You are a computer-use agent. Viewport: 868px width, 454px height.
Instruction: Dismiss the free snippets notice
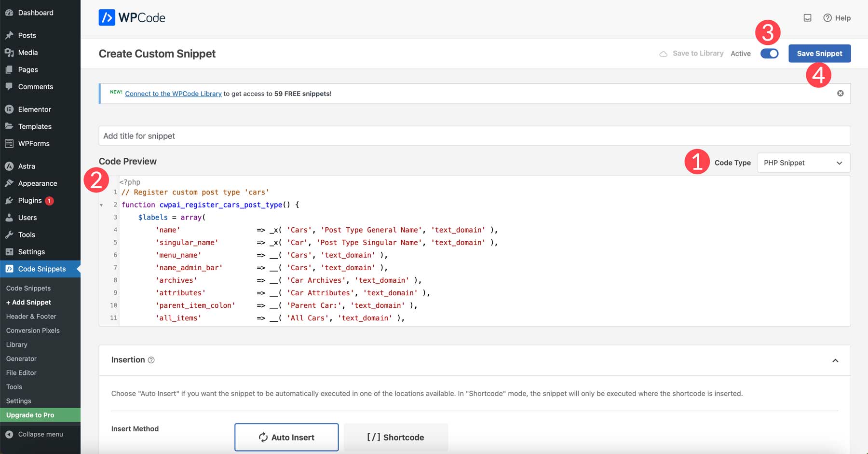tap(840, 93)
